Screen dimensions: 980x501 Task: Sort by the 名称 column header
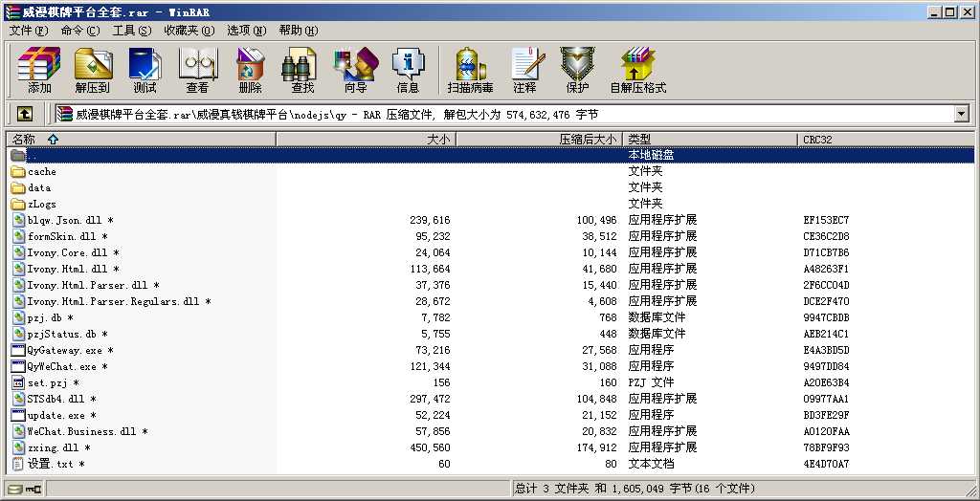141,140
